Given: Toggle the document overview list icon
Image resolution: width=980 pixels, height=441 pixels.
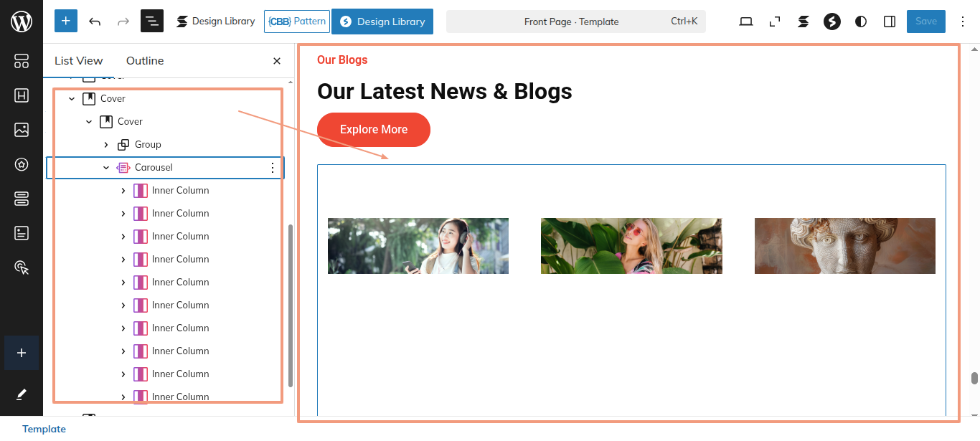Looking at the screenshot, I should point(152,21).
